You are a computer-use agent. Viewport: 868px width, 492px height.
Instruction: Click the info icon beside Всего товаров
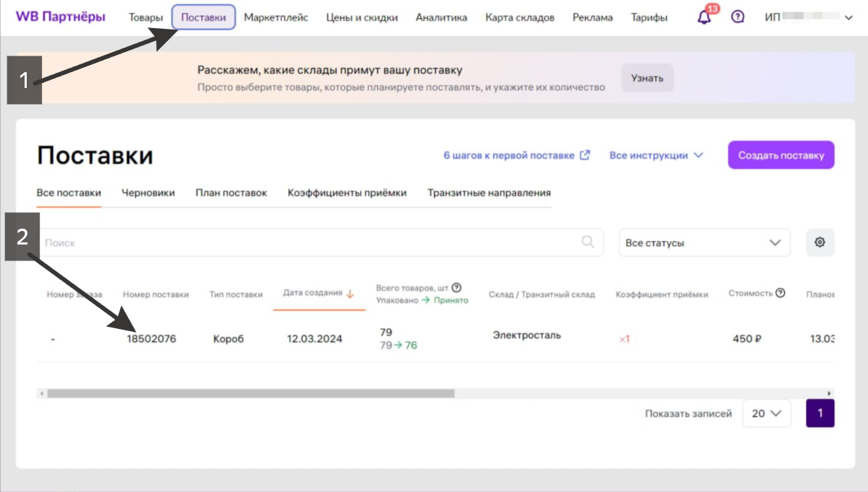456,287
